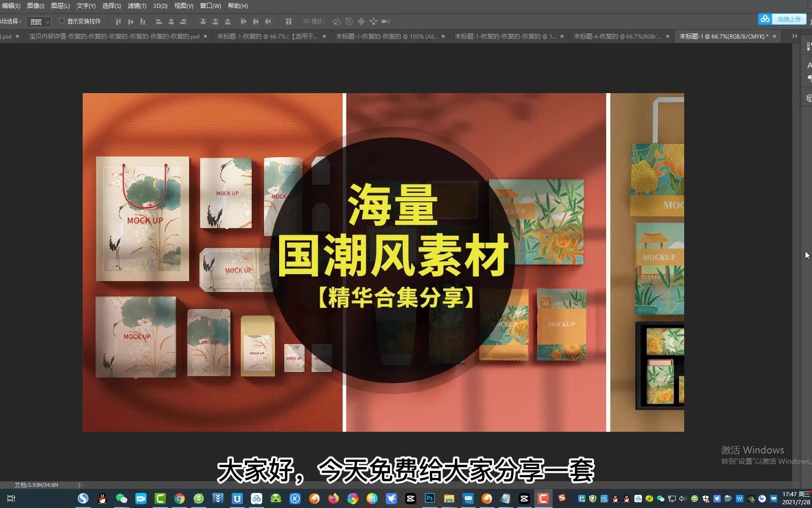Close the 宝贝内容详情 psd document tab
This screenshot has height=508, width=812.
(x=205, y=36)
